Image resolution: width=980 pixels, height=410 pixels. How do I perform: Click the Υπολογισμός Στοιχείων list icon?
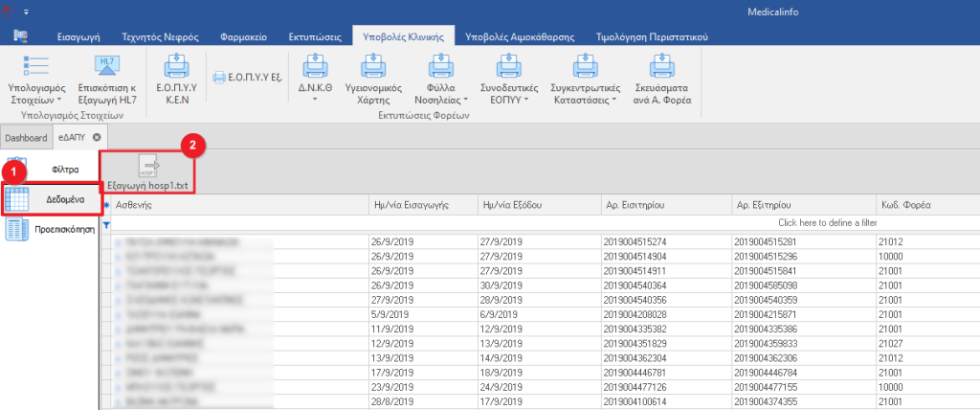click(x=36, y=66)
